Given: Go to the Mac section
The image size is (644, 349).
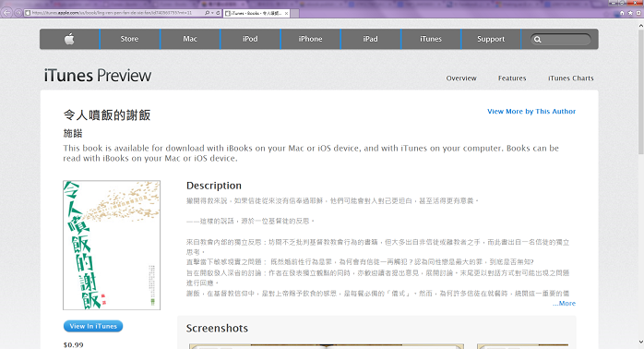Looking at the screenshot, I should click(190, 39).
